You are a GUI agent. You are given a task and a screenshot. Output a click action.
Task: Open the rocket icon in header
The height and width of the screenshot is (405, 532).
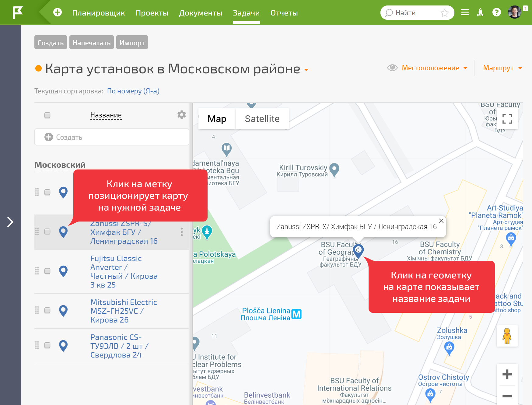tap(480, 12)
